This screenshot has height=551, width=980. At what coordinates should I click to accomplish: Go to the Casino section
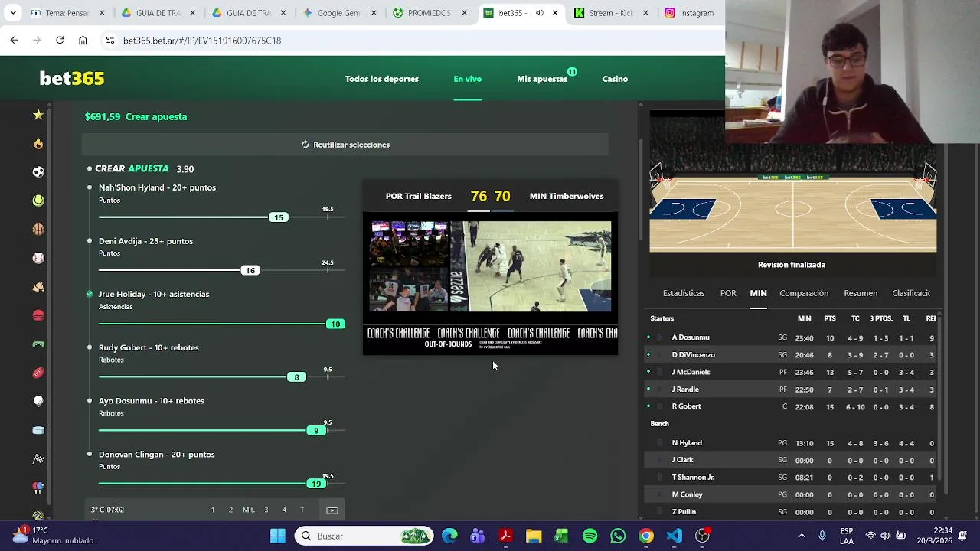point(615,79)
